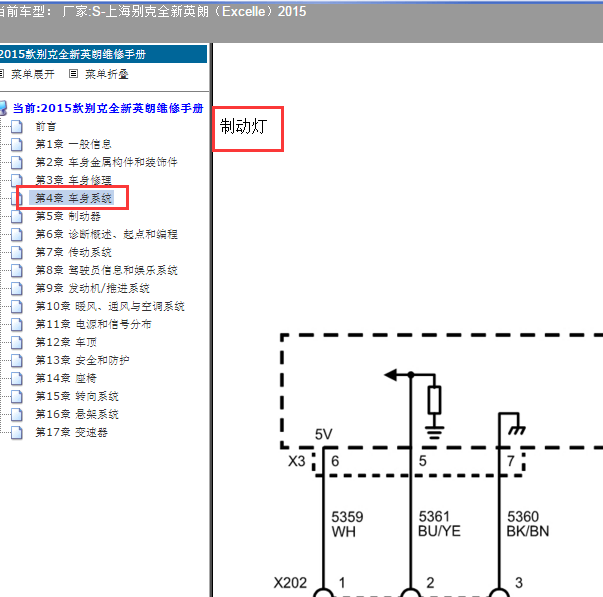Click the page icon beside 第5章 制动器

(17, 216)
